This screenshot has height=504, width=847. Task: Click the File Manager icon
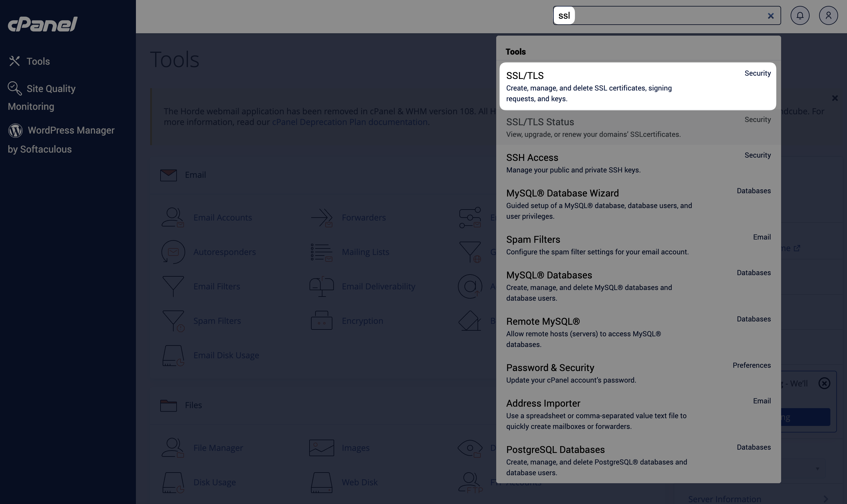point(173,448)
